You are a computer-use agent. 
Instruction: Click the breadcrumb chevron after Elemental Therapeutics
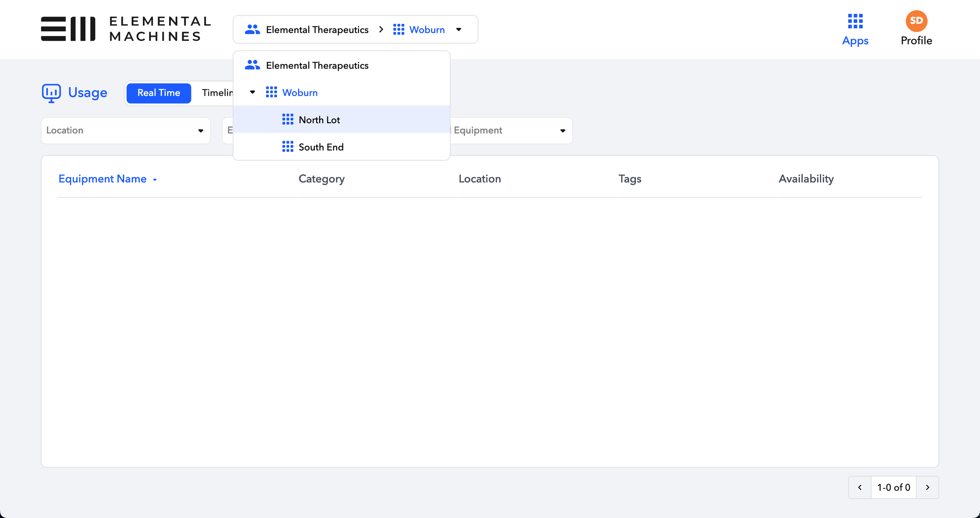pyautogui.click(x=381, y=29)
